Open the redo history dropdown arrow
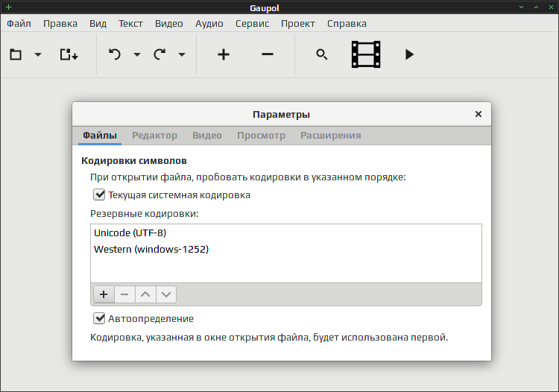 pyautogui.click(x=182, y=54)
